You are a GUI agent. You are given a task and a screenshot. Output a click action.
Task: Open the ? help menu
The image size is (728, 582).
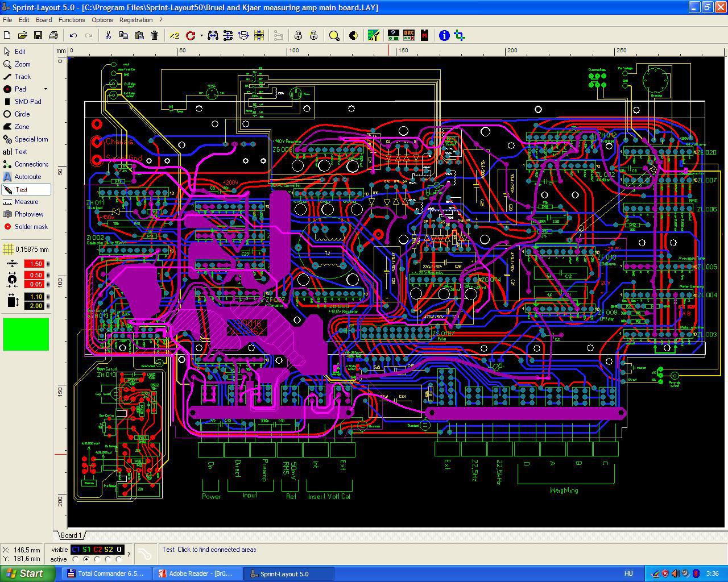coord(161,20)
